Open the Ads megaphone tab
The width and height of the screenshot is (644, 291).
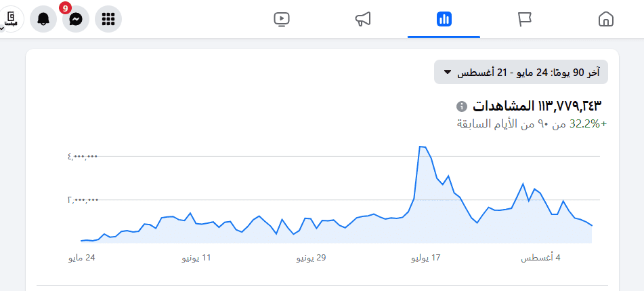click(x=363, y=19)
